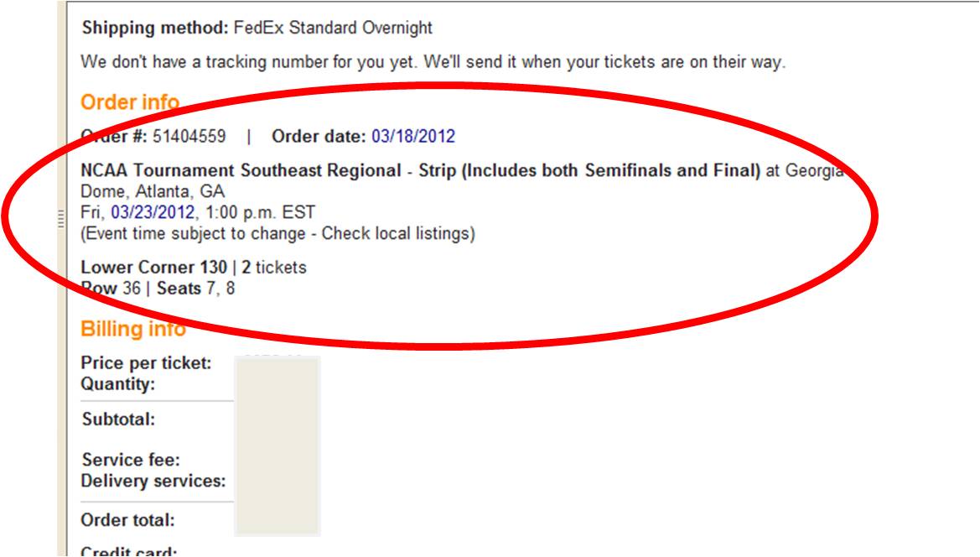Click the Quantity label
980x557 pixels.
coord(118,384)
